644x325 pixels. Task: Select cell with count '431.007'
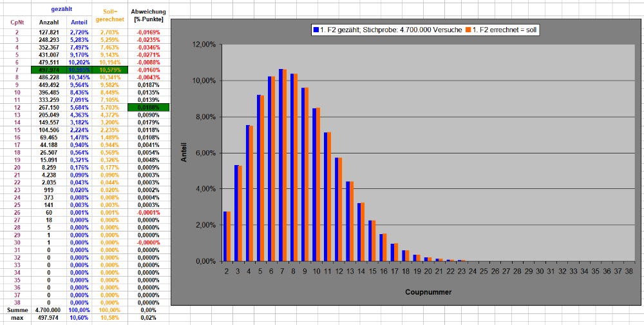pos(50,55)
